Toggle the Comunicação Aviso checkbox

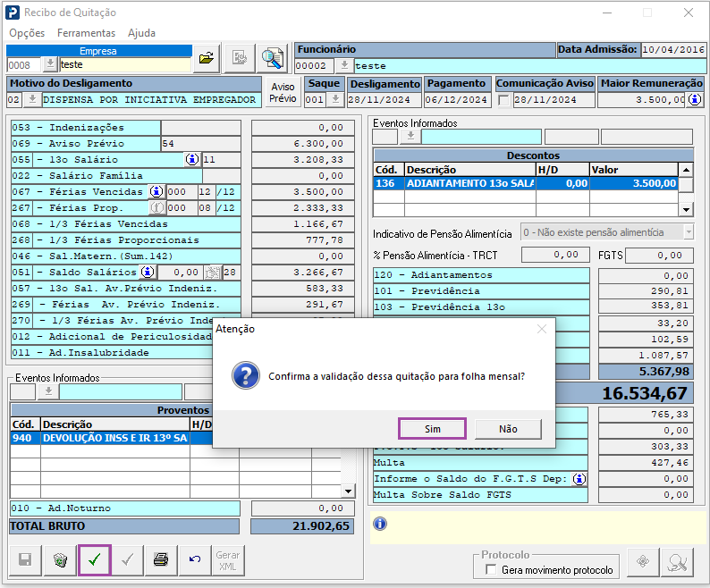pos(503,100)
